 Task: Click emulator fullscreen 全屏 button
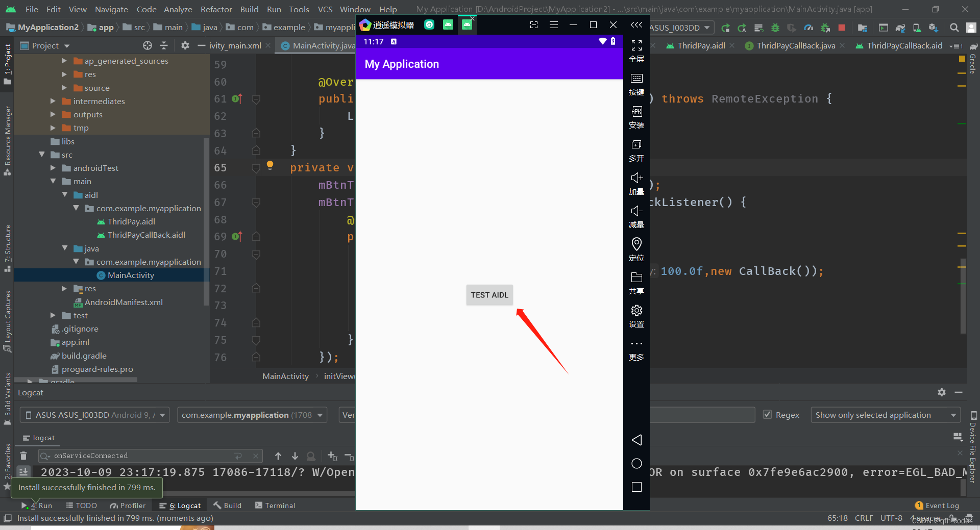pos(636,51)
